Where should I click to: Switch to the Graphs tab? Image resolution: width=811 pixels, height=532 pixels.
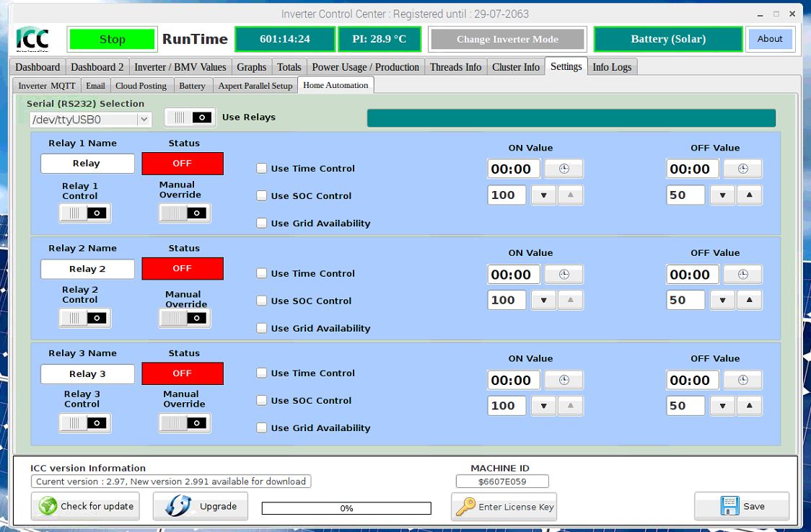click(251, 67)
